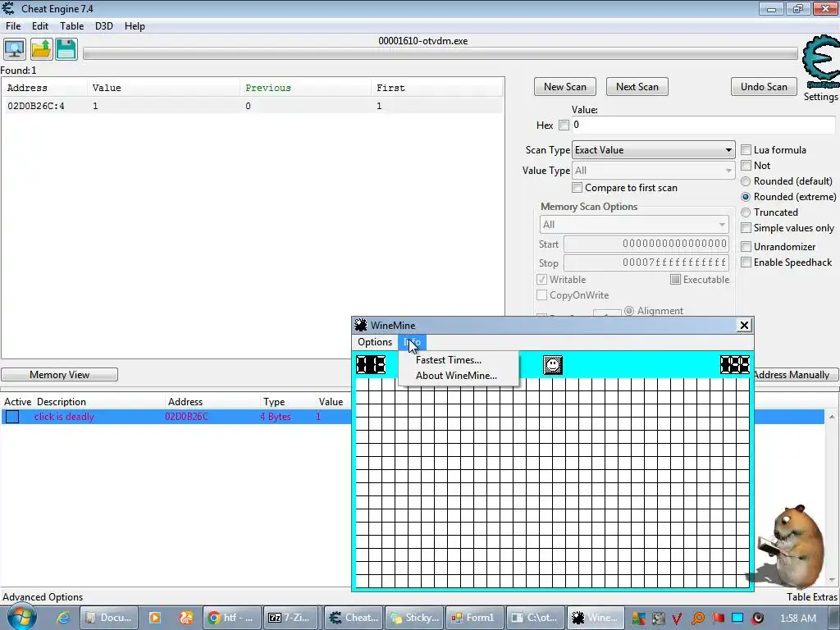This screenshot has height=630, width=840.
Task: Toggle the Executable checkbox
Action: pyautogui.click(x=676, y=280)
